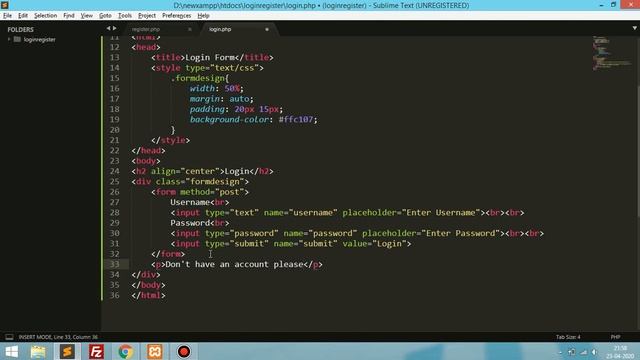Open the Project menu

pyautogui.click(x=147, y=16)
